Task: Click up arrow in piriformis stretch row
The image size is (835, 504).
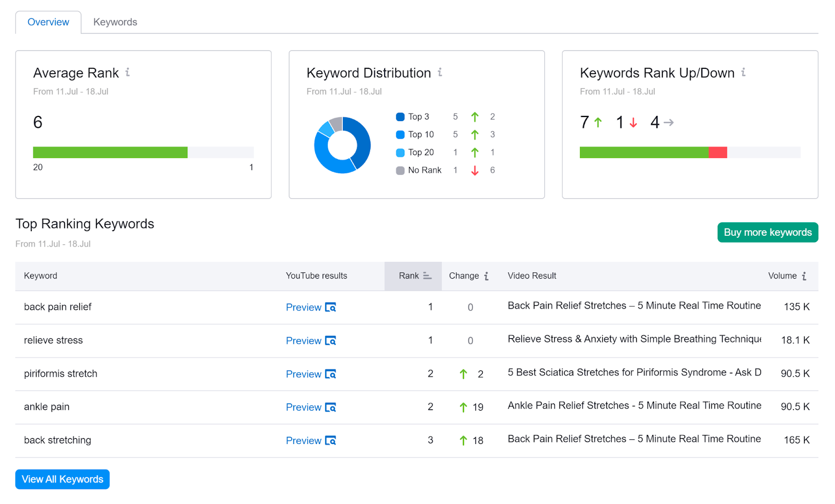Action: 463,374
